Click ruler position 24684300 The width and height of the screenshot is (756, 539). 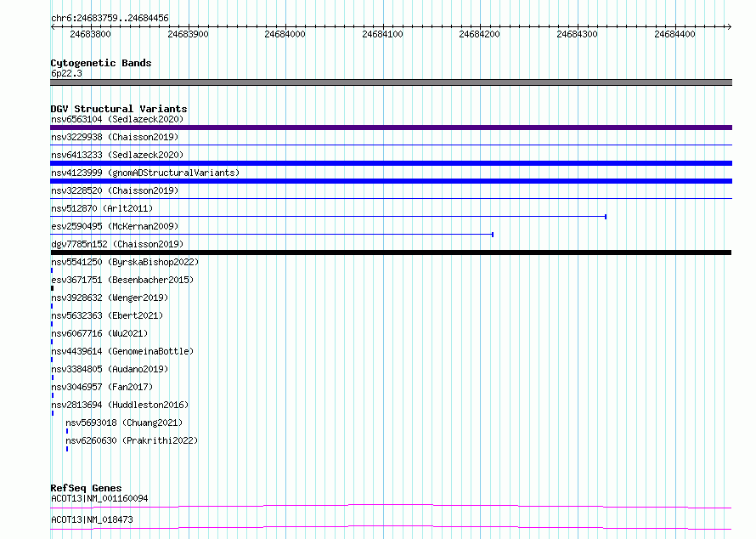[577, 34]
